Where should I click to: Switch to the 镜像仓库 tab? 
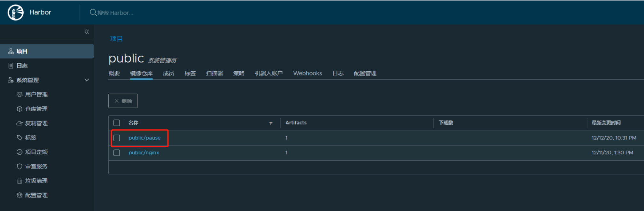click(x=141, y=73)
